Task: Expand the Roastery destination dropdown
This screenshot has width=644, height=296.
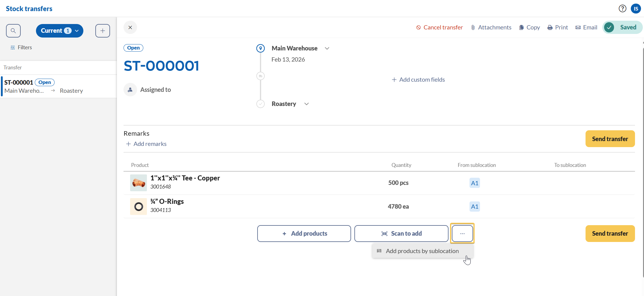Action: 306,104
